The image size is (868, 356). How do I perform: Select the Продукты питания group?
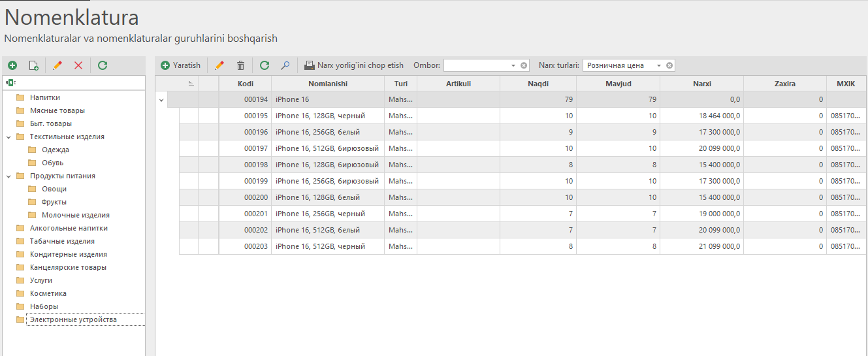point(63,176)
